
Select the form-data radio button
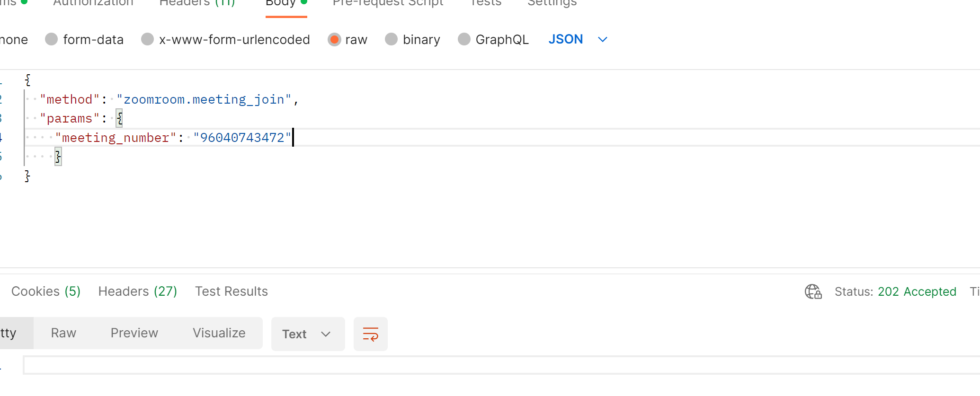coord(51,39)
